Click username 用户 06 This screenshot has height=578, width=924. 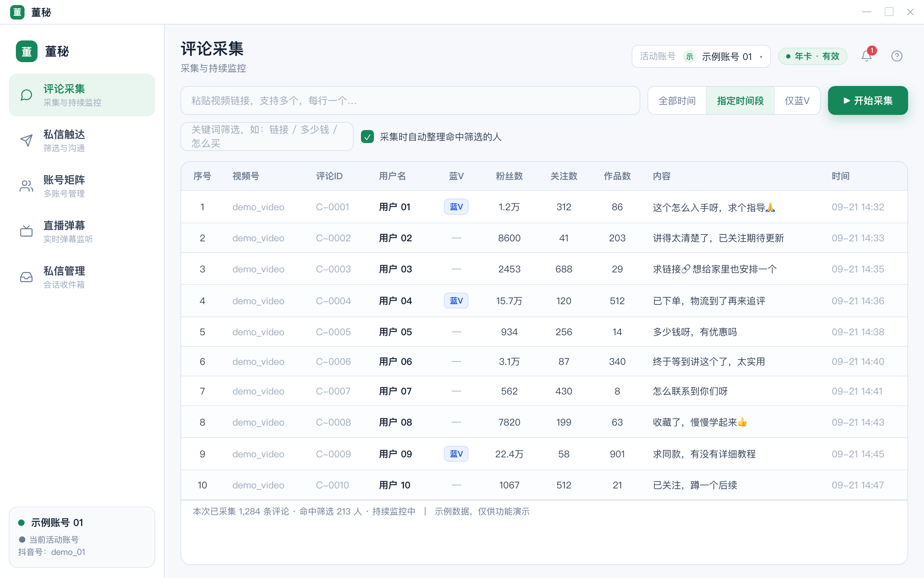click(395, 362)
